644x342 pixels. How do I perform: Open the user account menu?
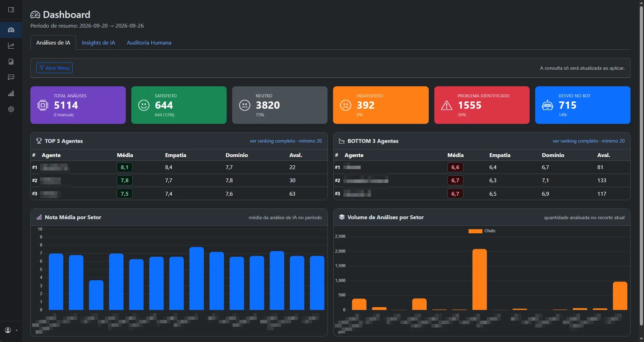click(11, 330)
